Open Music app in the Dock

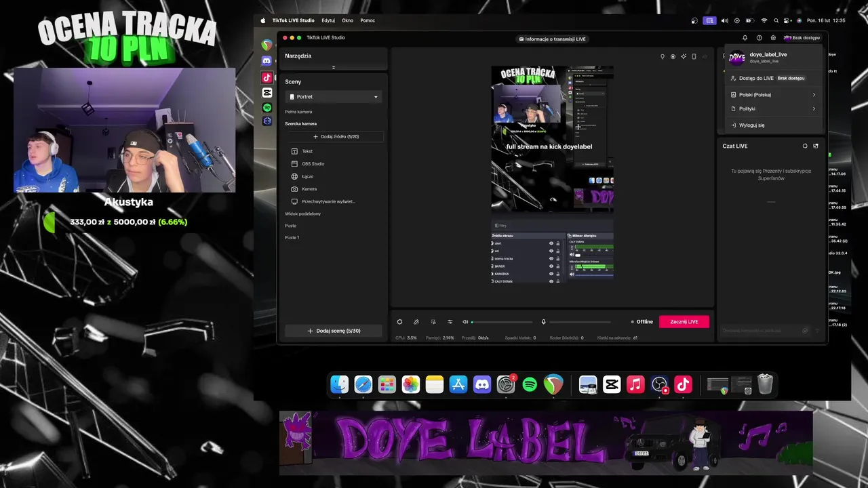pos(635,385)
